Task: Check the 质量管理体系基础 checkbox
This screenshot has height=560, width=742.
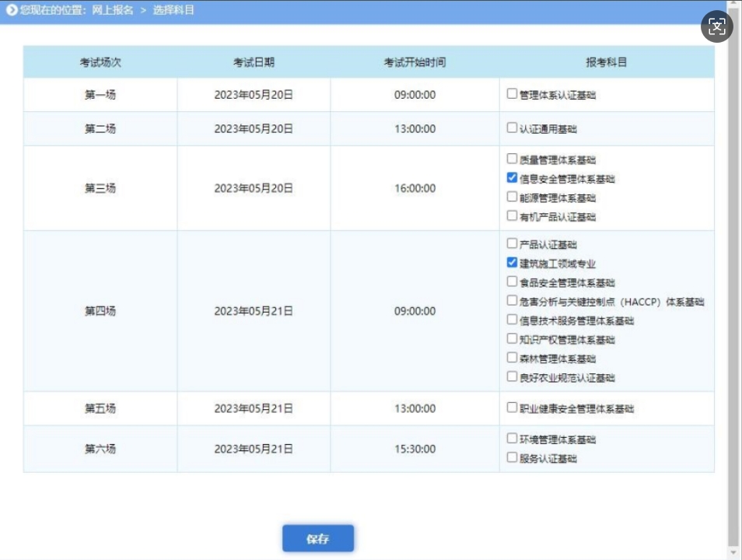Action: click(512, 159)
